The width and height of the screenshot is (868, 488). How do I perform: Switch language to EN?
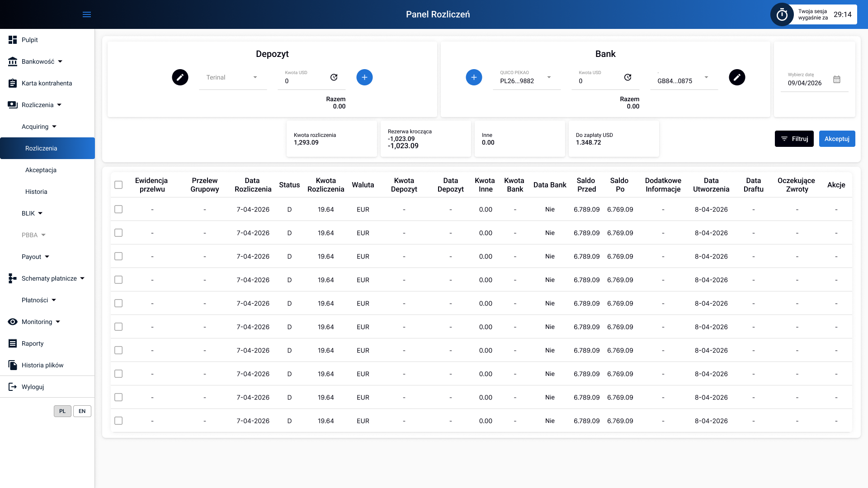pos(82,411)
